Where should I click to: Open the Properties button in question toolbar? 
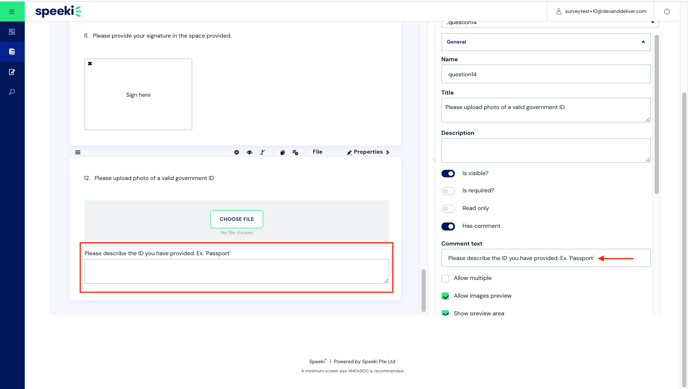[368, 152]
